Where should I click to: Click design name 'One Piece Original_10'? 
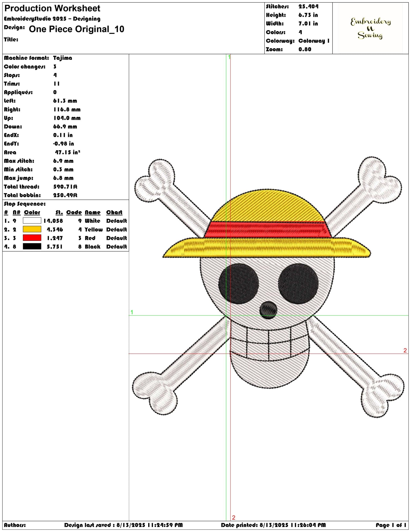click(x=76, y=29)
